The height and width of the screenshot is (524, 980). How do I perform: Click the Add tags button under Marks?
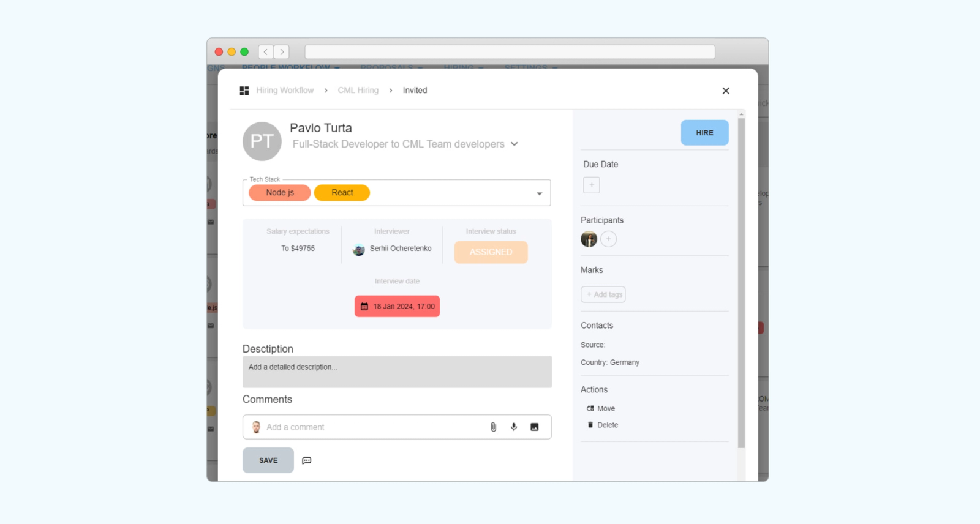tap(603, 294)
